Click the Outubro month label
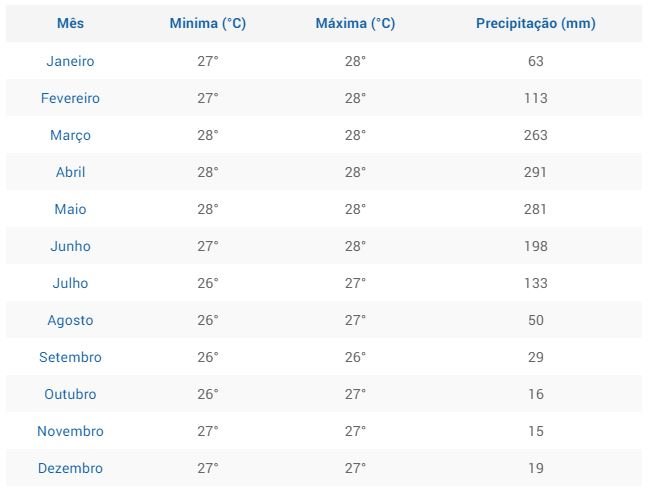This screenshot has height=492, width=649. point(70,394)
